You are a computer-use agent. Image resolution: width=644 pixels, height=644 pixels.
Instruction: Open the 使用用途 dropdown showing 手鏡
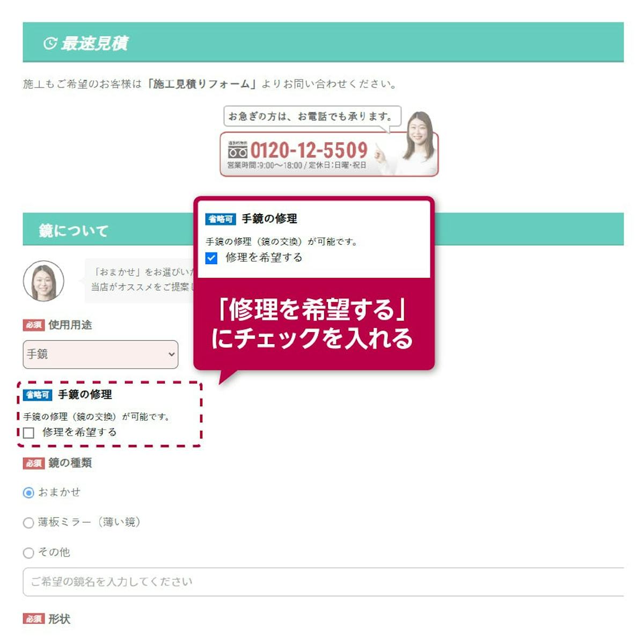point(100,354)
